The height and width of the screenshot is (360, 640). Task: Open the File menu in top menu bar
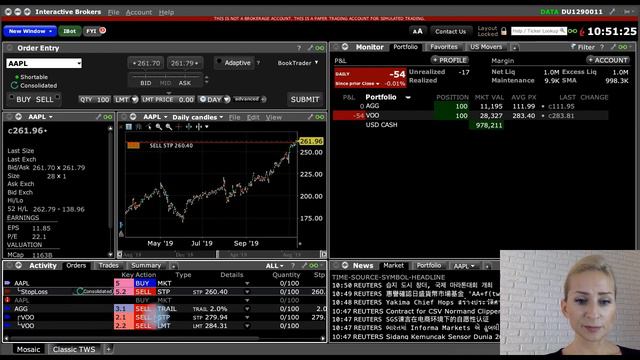click(113, 12)
